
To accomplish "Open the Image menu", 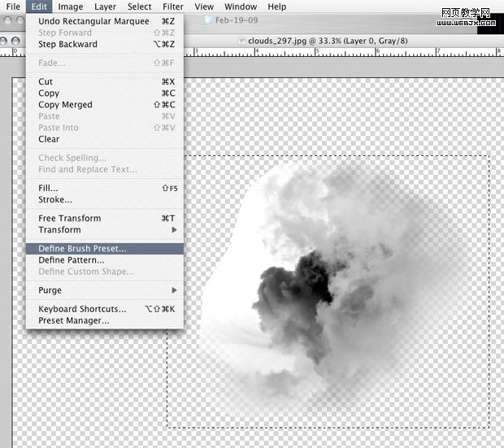I will coord(71,7).
